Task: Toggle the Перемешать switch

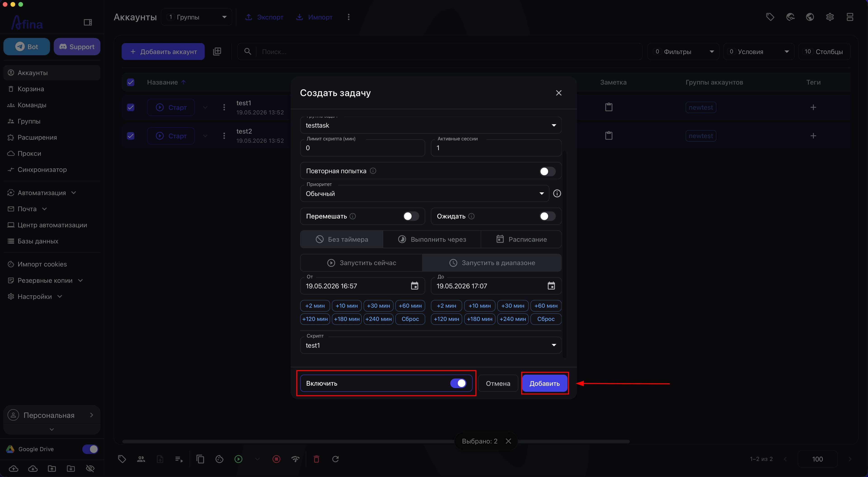Action: pos(411,216)
